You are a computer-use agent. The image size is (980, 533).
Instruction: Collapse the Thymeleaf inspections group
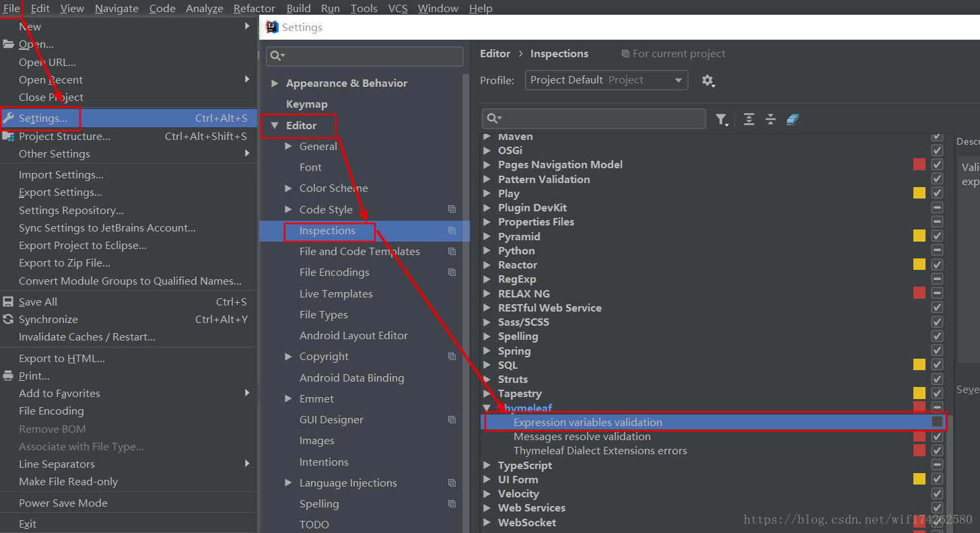click(x=487, y=408)
